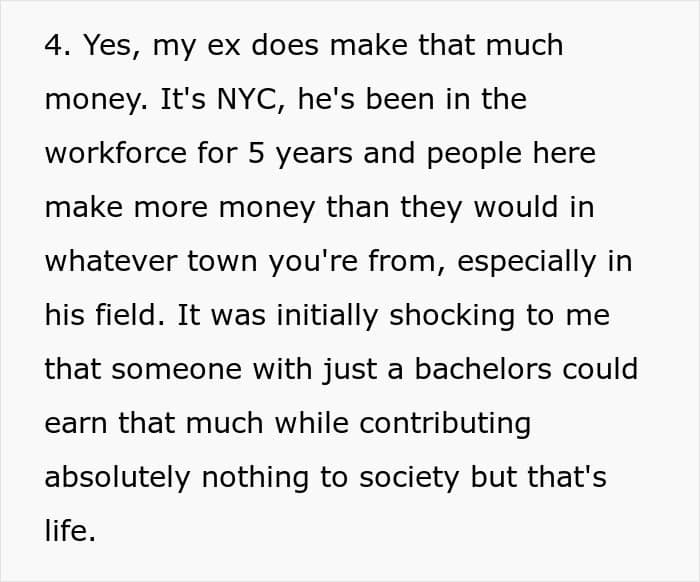Screen dimensions: 700x582
Task: Click the final word "life."
Action: 70,531
